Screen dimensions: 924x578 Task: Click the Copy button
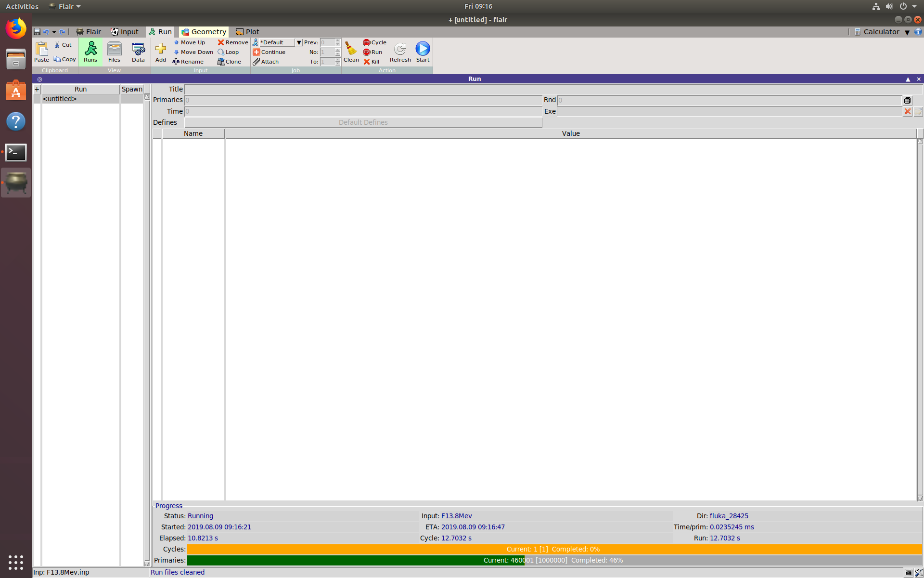(64, 59)
